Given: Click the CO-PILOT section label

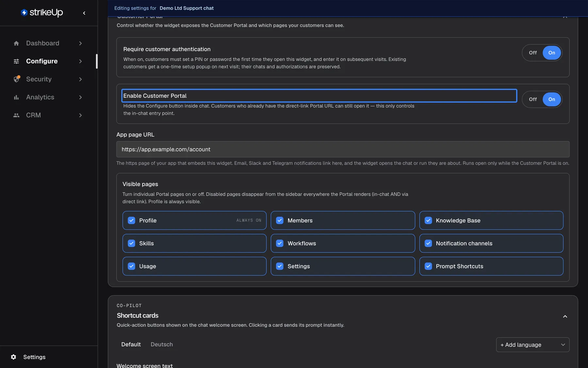Looking at the screenshot, I should pyautogui.click(x=129, y=306).
